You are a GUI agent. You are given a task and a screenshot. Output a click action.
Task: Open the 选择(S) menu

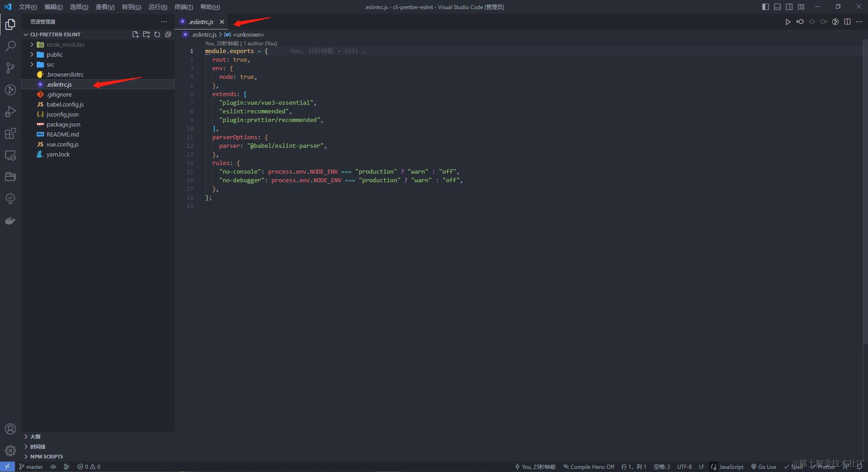[79, 7]
